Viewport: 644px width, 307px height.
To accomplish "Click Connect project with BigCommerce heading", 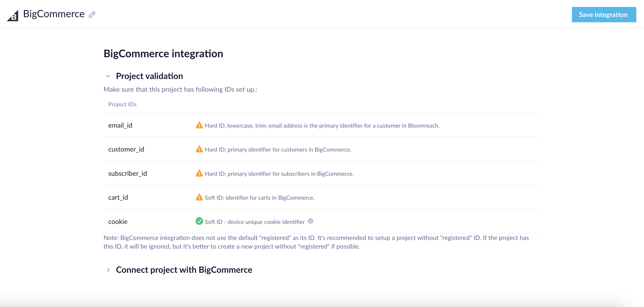I will (184, 270).
